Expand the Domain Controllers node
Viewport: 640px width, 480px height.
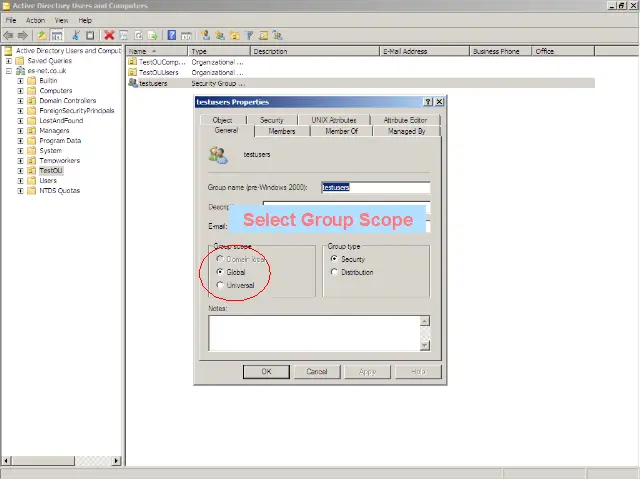coord(20,101)
